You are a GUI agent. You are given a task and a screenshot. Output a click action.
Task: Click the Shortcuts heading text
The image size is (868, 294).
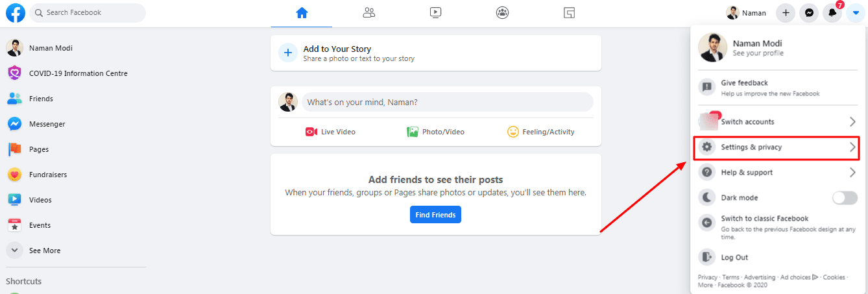click(23, 281)
